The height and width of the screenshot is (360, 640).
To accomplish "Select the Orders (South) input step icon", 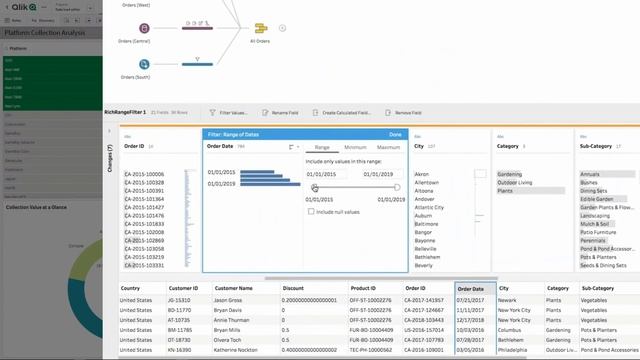I will [x=144, y=64].
